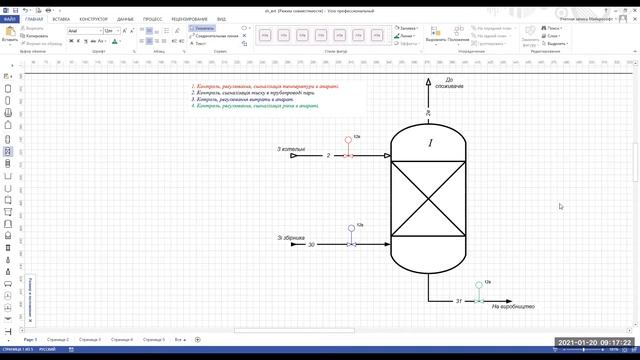Select the Указатель pointer tool
Viewport: 640px width, 360px height.
click(x=202, y=28)
